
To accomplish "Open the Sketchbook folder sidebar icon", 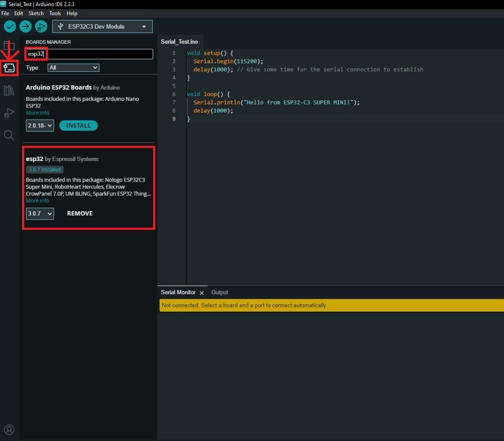I will [9, 46].
